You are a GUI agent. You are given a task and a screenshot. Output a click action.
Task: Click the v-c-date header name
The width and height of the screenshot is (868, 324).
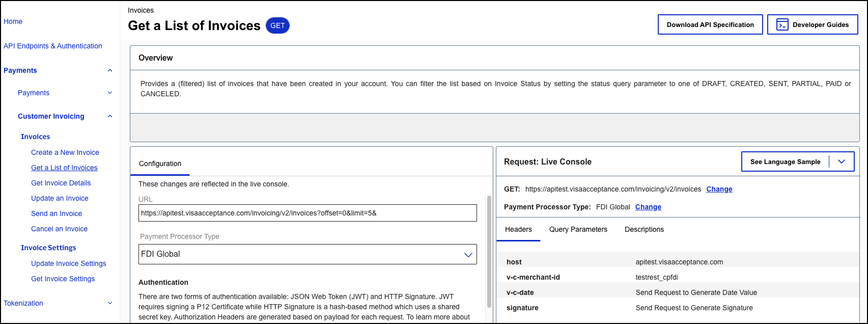520,292
